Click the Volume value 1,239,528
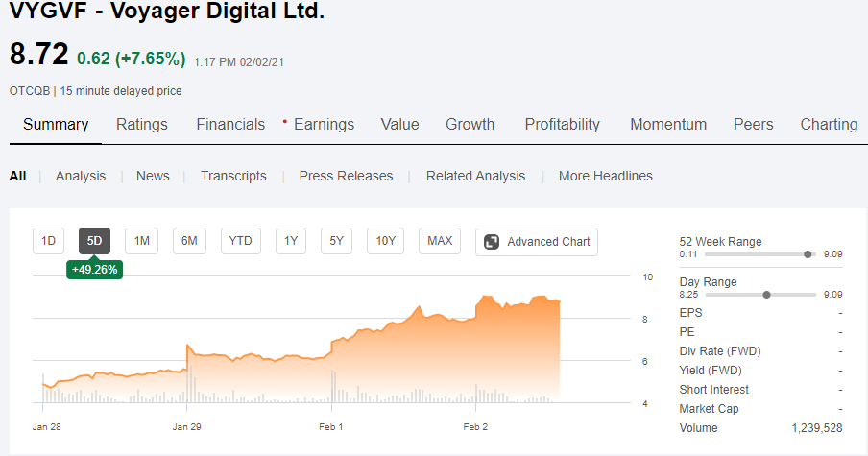This screenshot has width=868, height=456. pyautogui.click(x=817, y=428)
